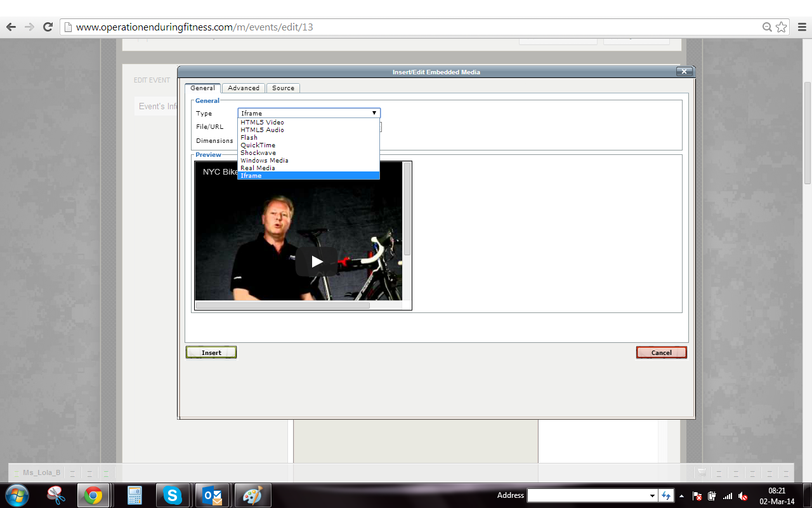The image size is (812, 508).
Task: Open the Calculator taskbar icon
Action: pos(134,495)
